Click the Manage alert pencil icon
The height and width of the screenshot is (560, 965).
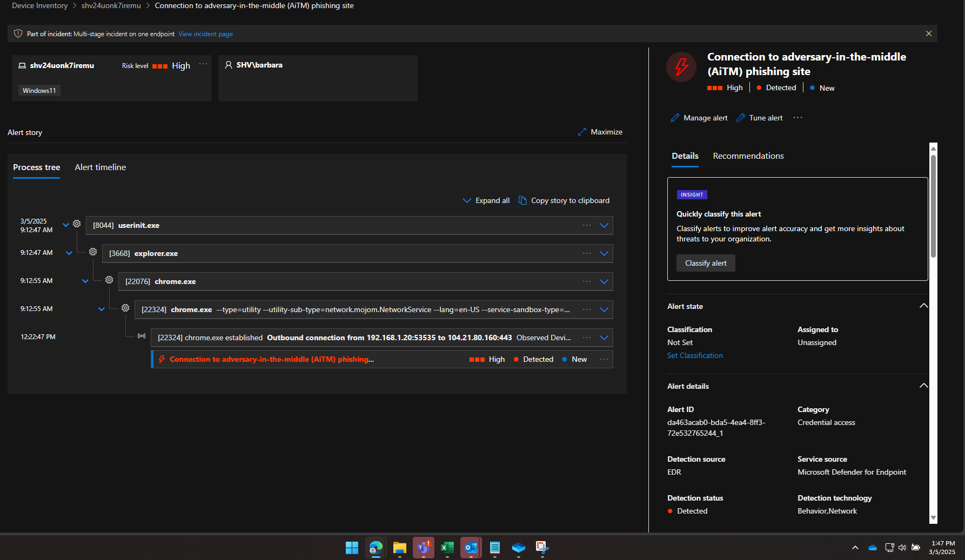pyautogui.click(x=675, y=118)
